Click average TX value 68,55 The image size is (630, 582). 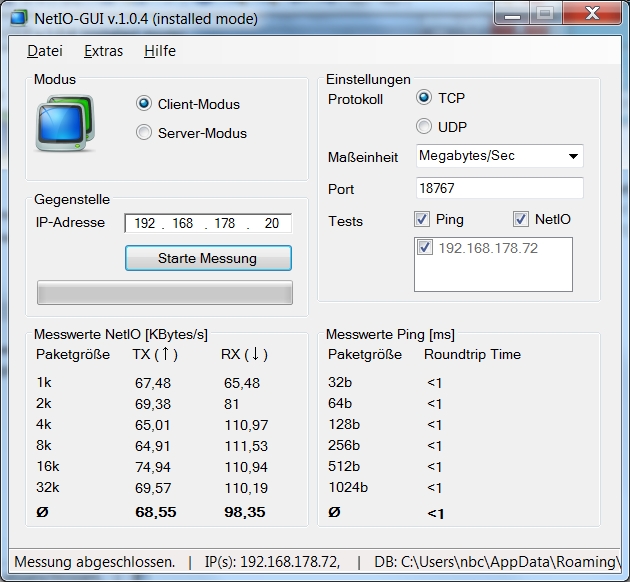(156, 512)
